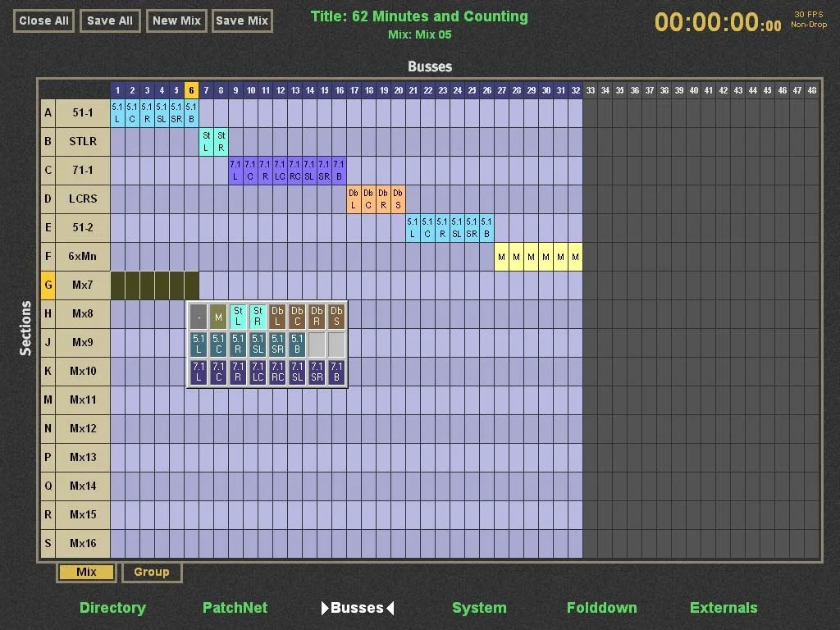Click section name Mx7
This screenshot has width=840, height=630.
coord(83,285)
